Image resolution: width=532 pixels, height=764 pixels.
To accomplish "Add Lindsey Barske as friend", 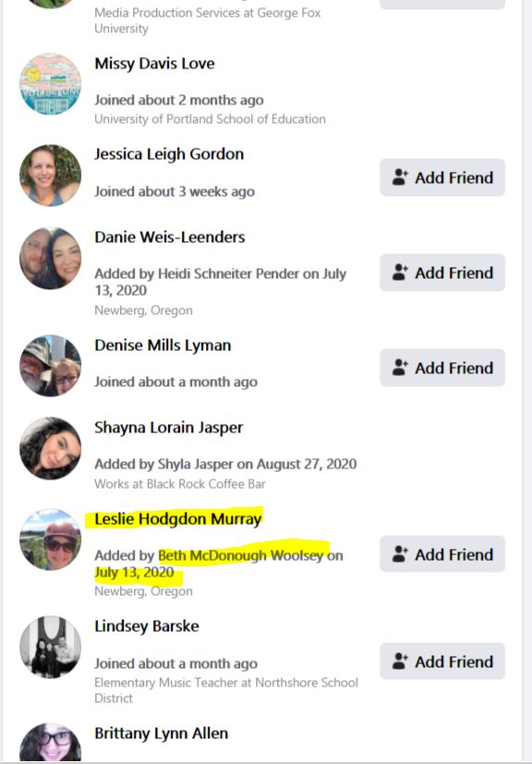I will point(442,661).
